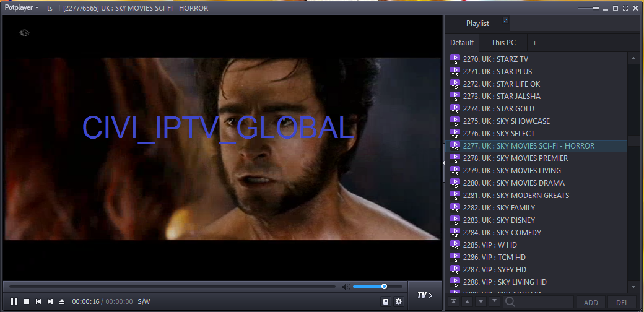Toggle the playlist panel icon
The image size is (644, 312).
click(x=386, y=301)
